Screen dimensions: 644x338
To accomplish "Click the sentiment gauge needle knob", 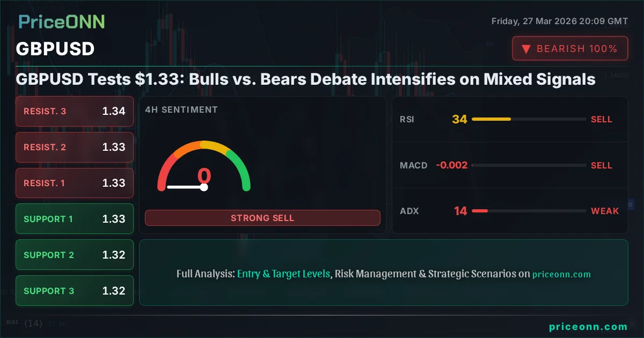I will tap(204, 187).
